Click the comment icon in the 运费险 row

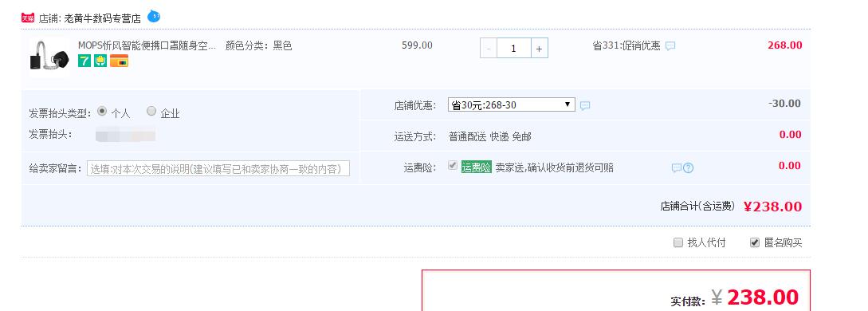[677, 167]
